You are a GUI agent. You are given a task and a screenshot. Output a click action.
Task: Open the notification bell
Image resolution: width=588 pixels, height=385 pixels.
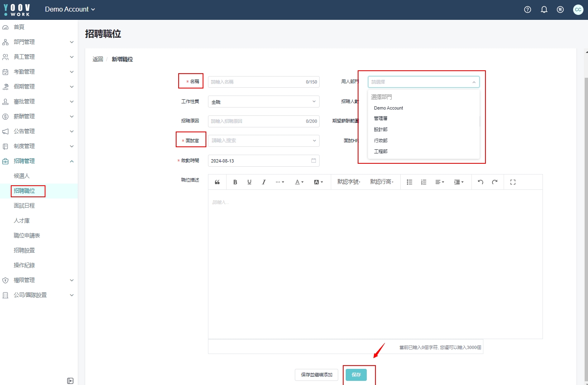coord(544,10)
